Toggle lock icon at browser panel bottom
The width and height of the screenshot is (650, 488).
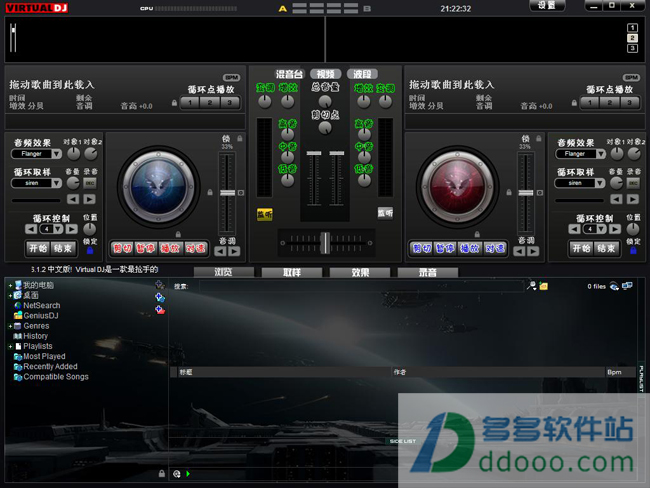(x=162, y=473)
